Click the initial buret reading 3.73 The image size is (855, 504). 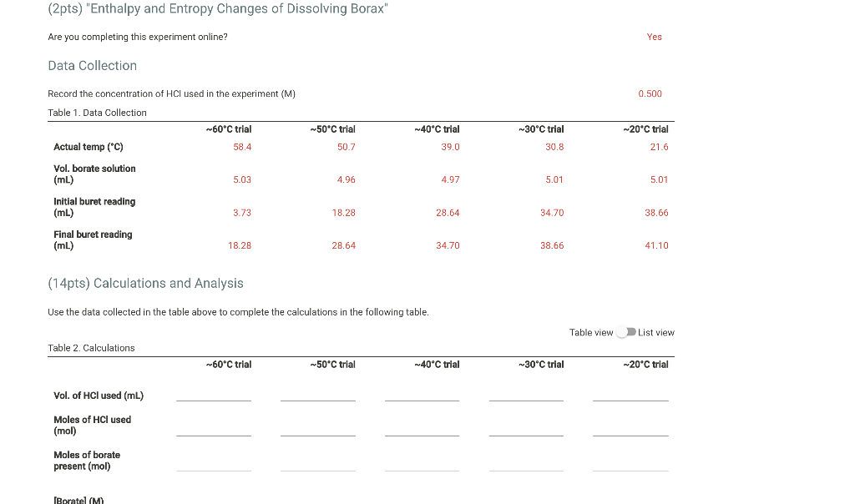click(x=242, y=213)
